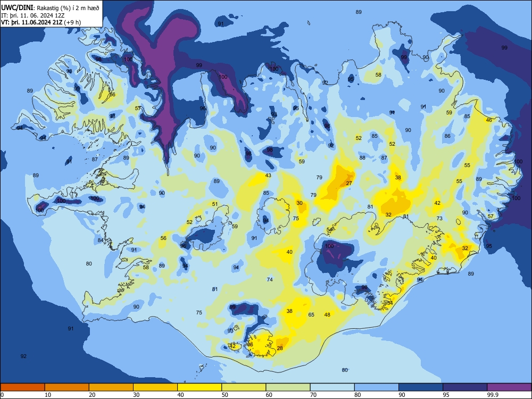This screenshot has width=532, height=399.
Task: Click the humidity value '65' on the map
Action: click(x=311, y=315)
